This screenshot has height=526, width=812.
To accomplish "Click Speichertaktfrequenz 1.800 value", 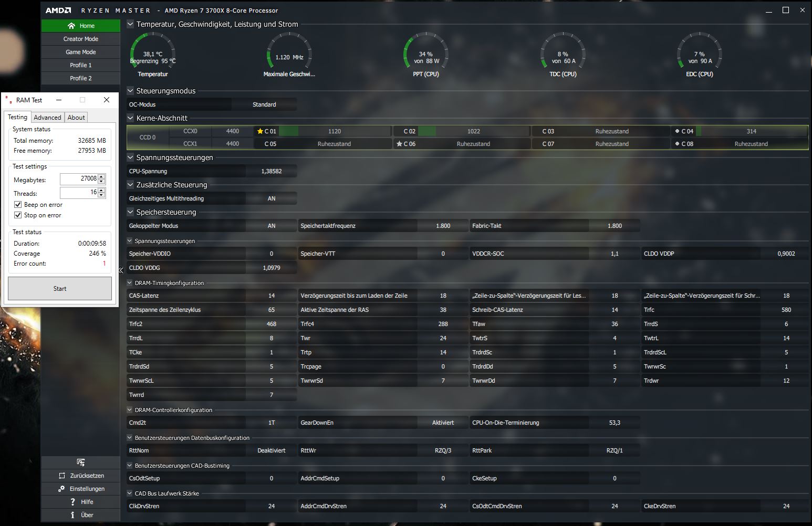I will tap(443, 226).
